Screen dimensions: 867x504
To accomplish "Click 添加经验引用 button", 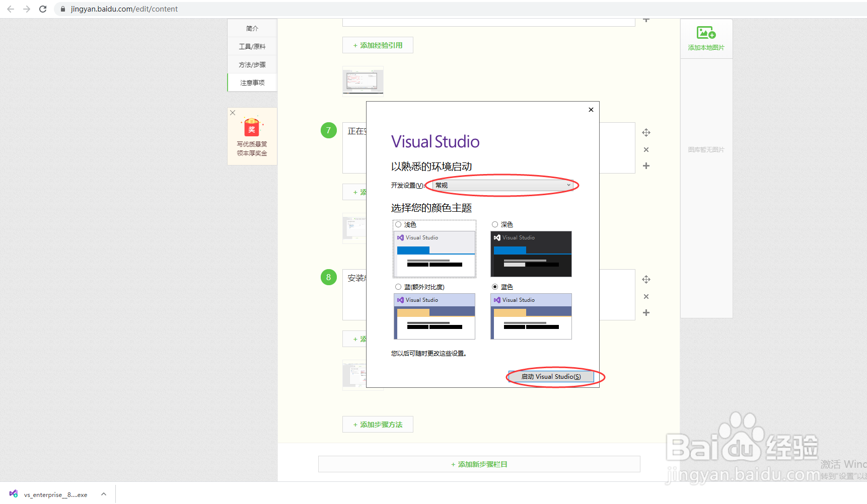I will click(378, 45).
